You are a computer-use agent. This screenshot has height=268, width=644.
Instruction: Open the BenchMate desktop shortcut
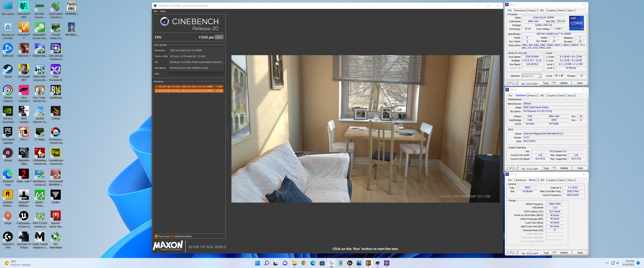tap(56, 92)
